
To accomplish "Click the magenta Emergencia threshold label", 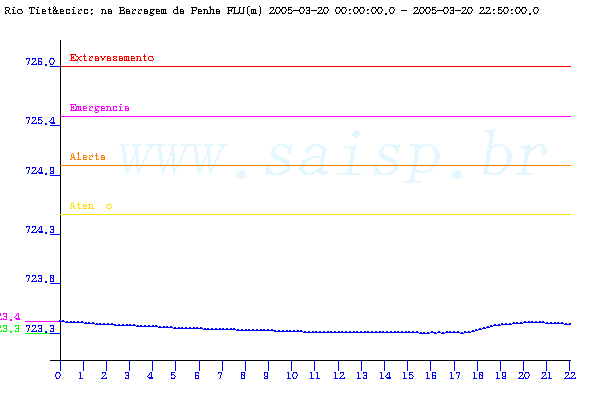I will [x=99, y=108].
